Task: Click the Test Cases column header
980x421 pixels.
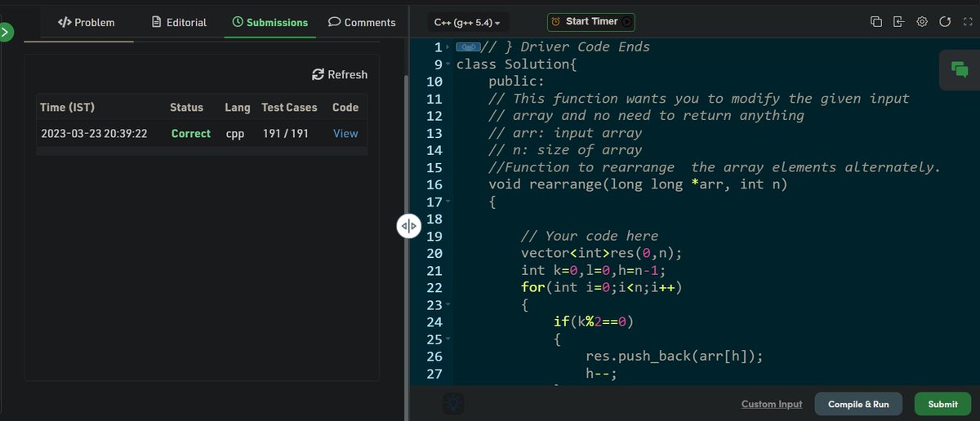Action: (290, 108)
